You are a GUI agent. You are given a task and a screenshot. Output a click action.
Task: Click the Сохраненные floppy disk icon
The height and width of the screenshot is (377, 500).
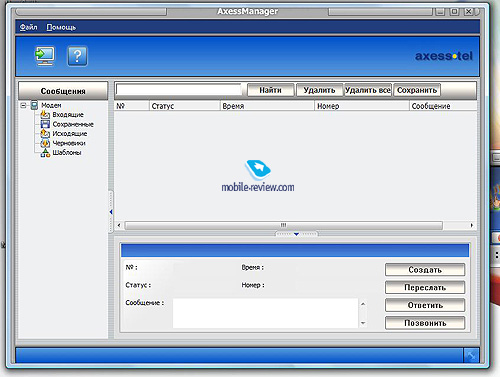45,124
